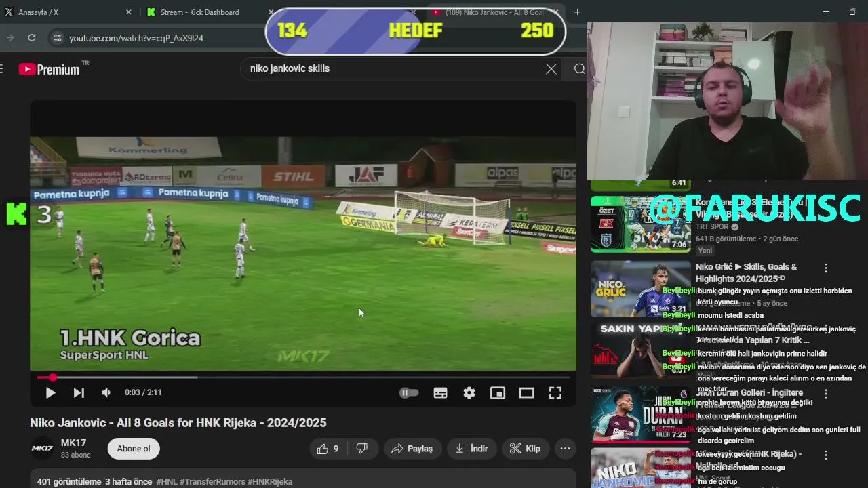The width and height of the screenshot is (868, 488).
Task: Submit search with magnifier icon
Action: (580, 68)
